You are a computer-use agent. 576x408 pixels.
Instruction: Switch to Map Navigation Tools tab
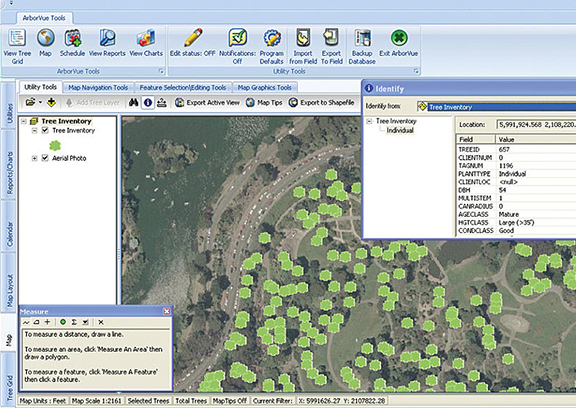click(x=98, y=87)
